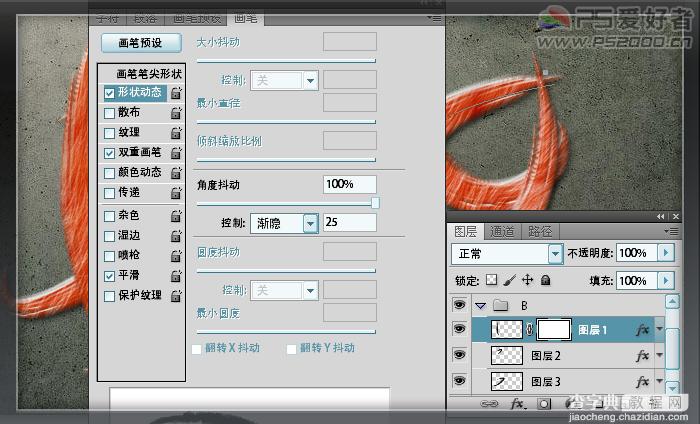
Task: Click the fx effects icon on 图层 3
Action: pos(643,382)
